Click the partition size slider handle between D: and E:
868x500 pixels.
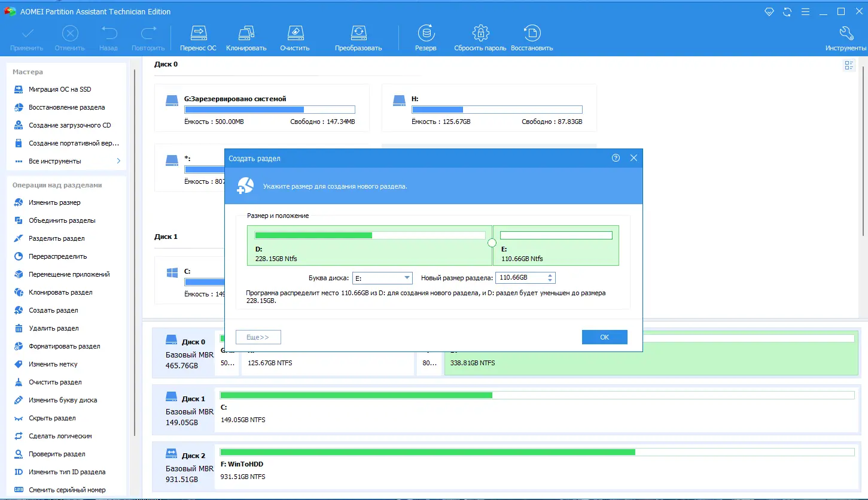click(492, 243)
